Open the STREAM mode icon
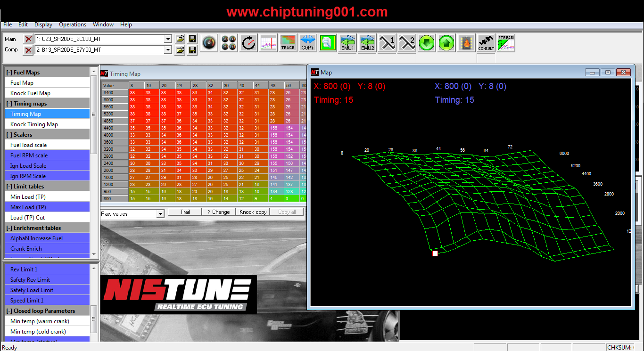This screenshot has width=644, height=351. point(506,43)
